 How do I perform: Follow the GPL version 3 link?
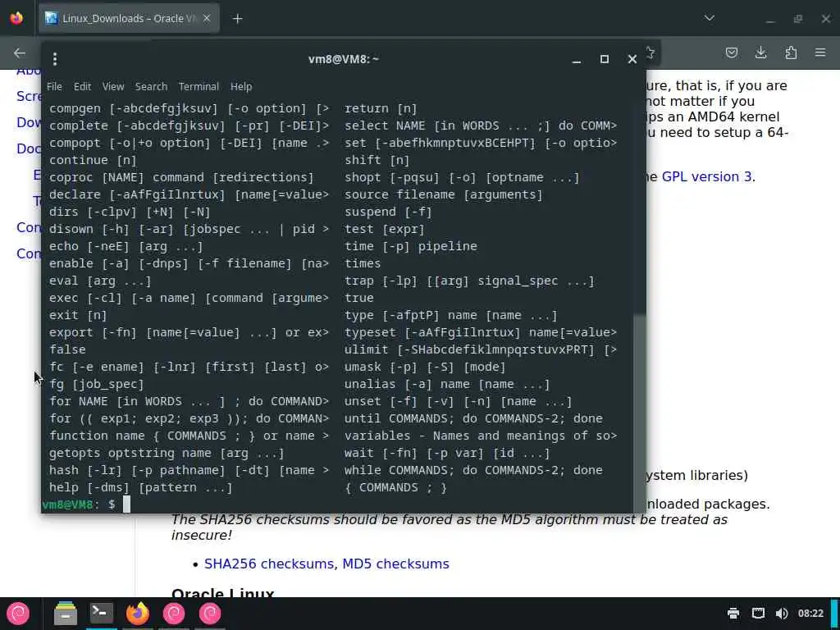tap(706, 177)
